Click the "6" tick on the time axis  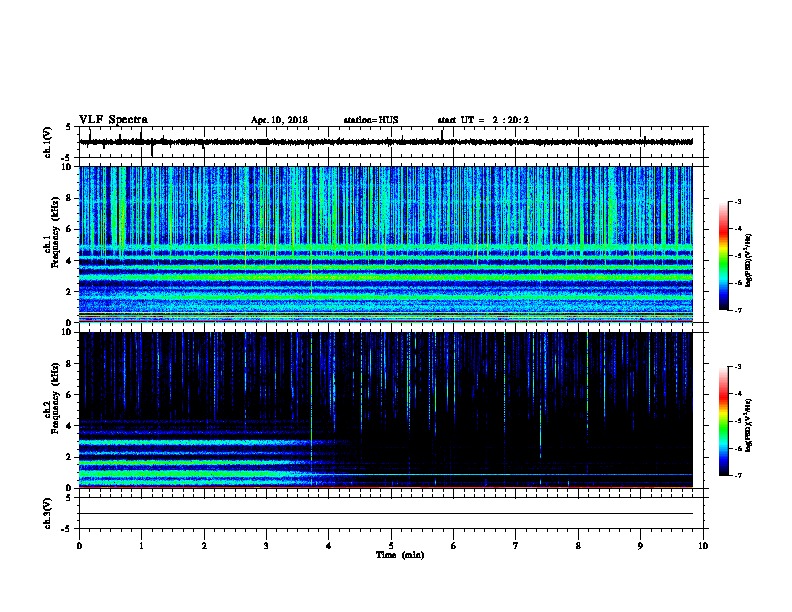point(454,546)
